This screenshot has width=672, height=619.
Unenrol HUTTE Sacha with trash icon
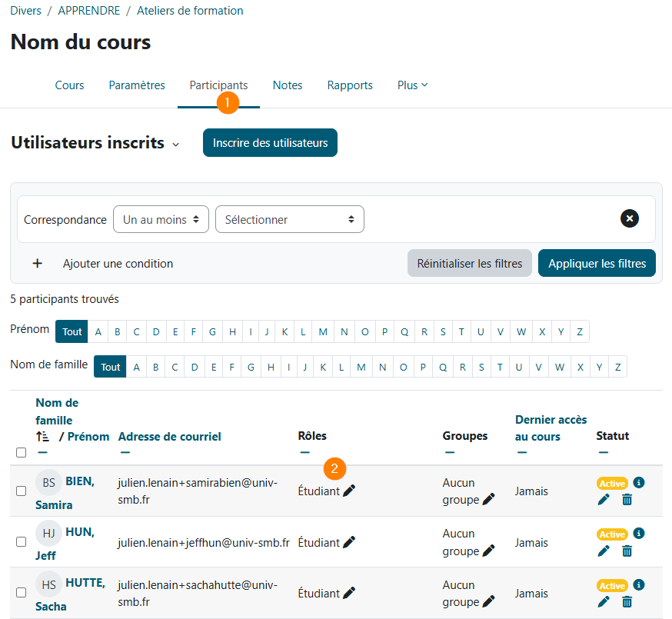click(627, 602)
